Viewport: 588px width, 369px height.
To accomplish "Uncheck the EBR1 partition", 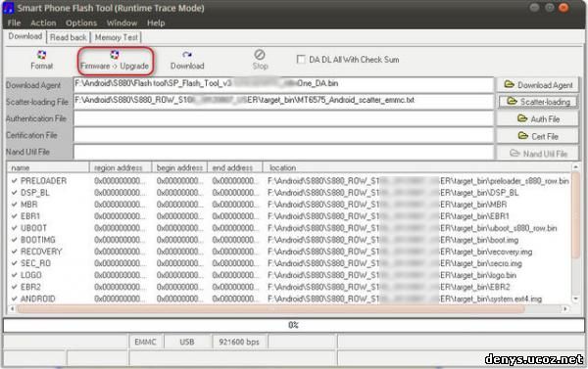I will [x=15, y=216].
